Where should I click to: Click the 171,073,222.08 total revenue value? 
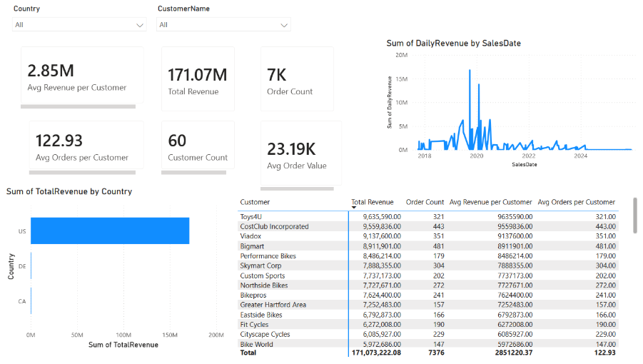(x=376, y=353)
